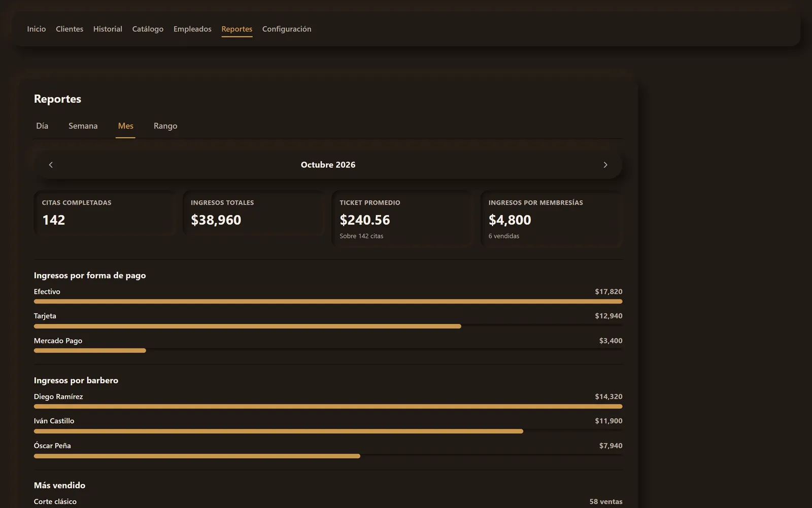The width and height of the screenshot is (812, 508).
Task: Click the Sobre 142 citas note
Action: [361, 236]
